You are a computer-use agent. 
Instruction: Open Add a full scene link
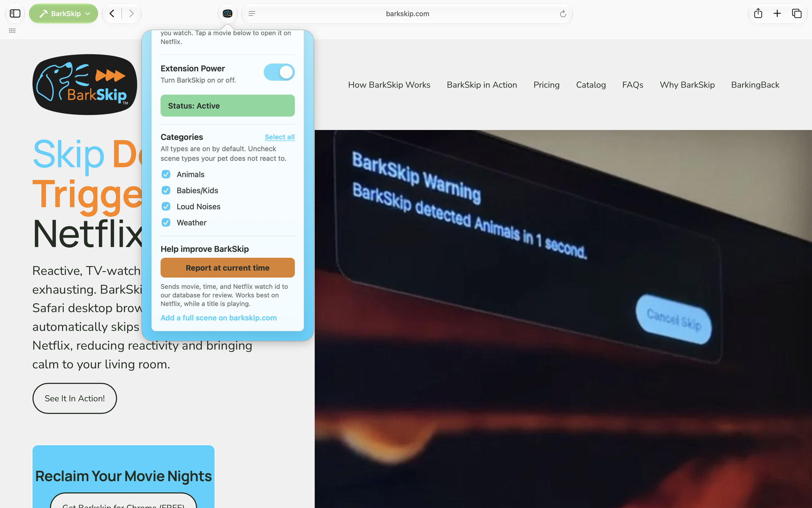219,318
